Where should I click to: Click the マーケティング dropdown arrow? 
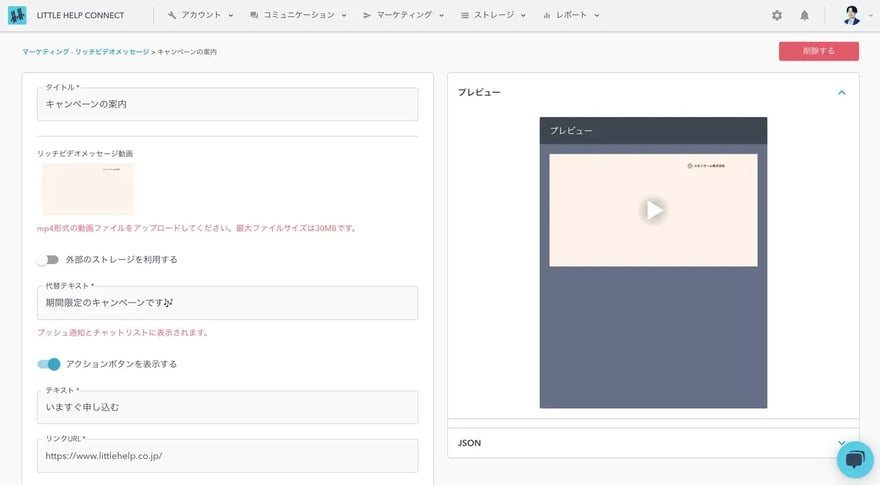(442, 16)
